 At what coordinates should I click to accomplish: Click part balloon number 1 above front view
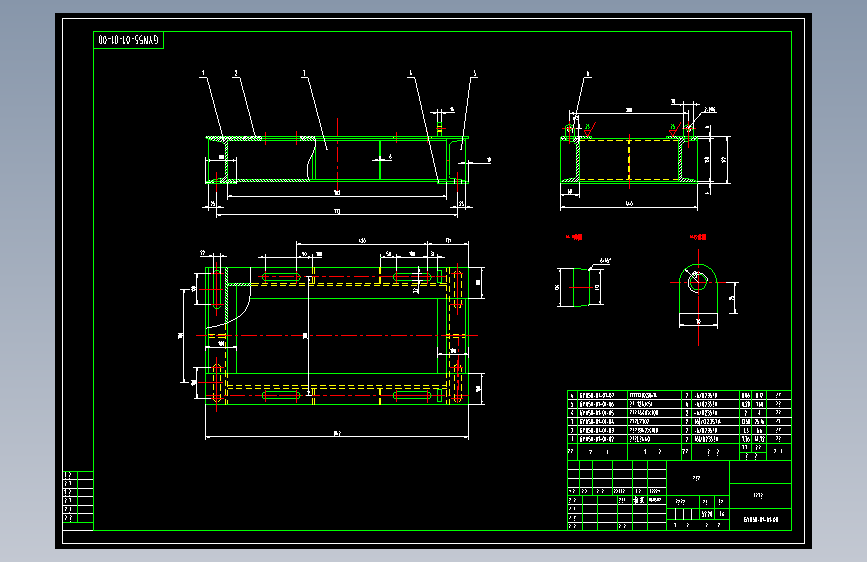click(x=203, y=73)
